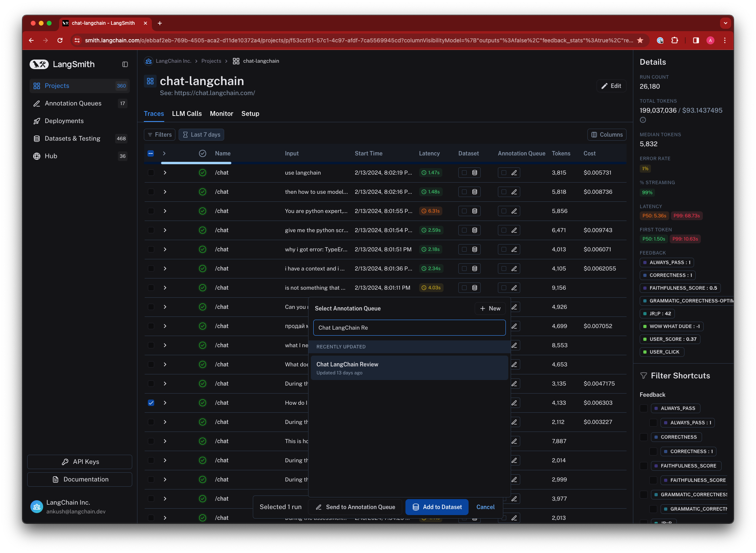Click the New queue button
Screen dimensions: 756x553
[490, 308]
